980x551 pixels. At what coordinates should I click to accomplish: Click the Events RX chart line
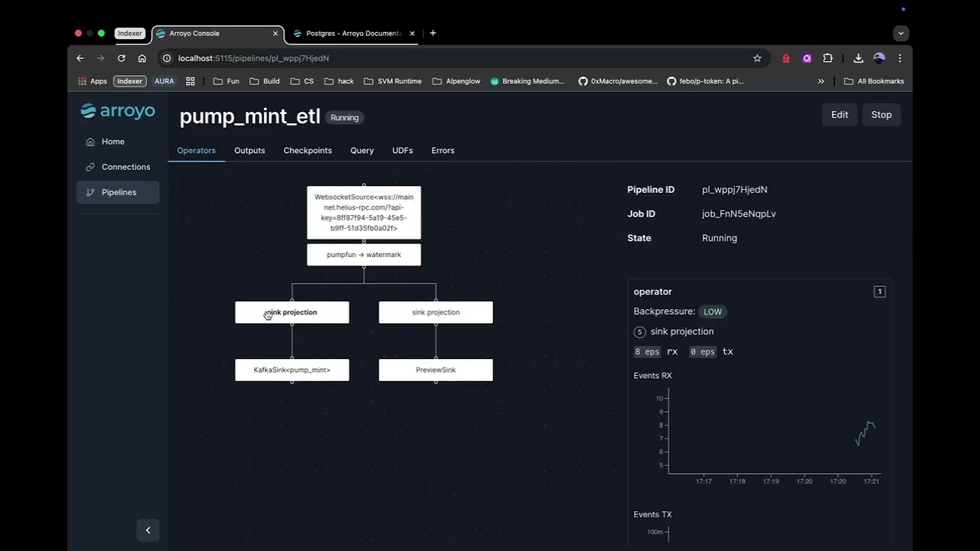(x=865, y=432)
